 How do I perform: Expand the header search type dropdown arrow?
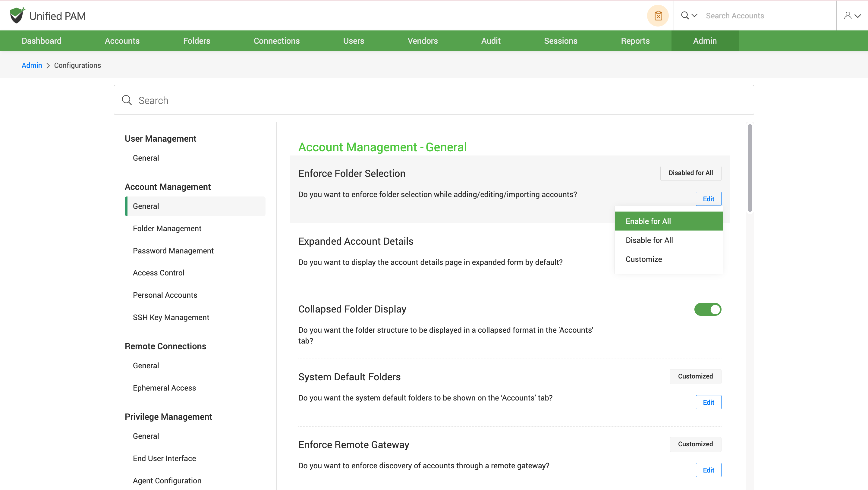coord(694,15)
